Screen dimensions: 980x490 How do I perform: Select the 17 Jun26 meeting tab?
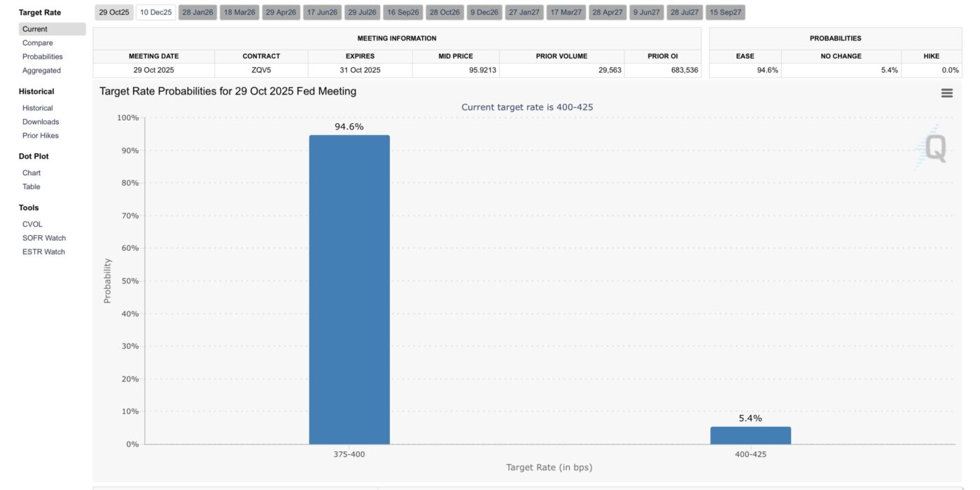(x=322, y=13)
